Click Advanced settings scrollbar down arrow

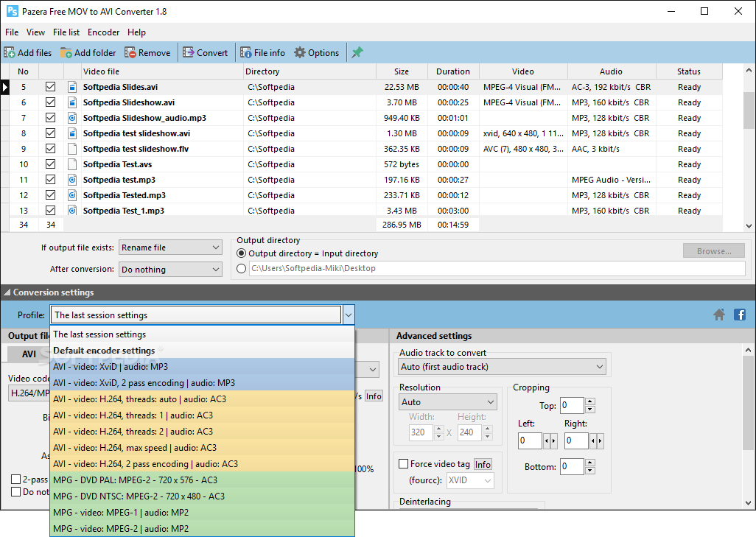tap(748, 502)
